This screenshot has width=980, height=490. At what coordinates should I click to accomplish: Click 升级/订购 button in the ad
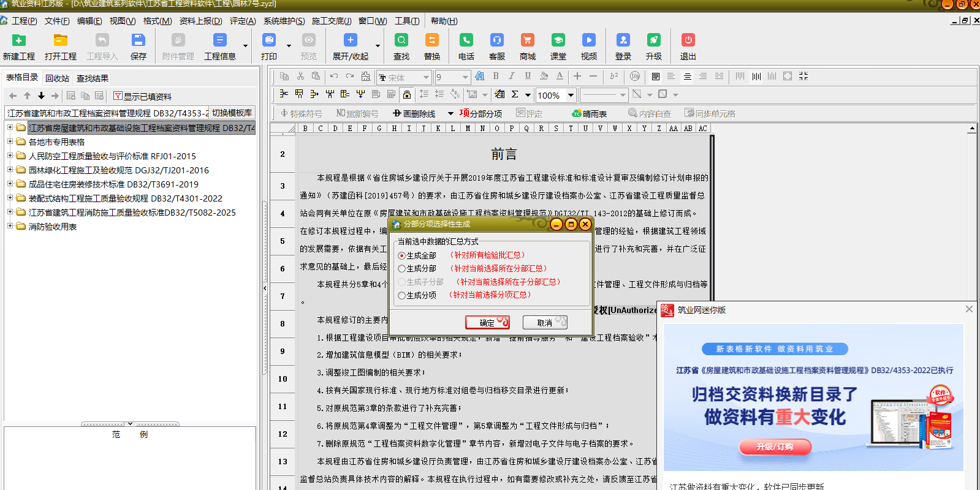tap(775, 447)
